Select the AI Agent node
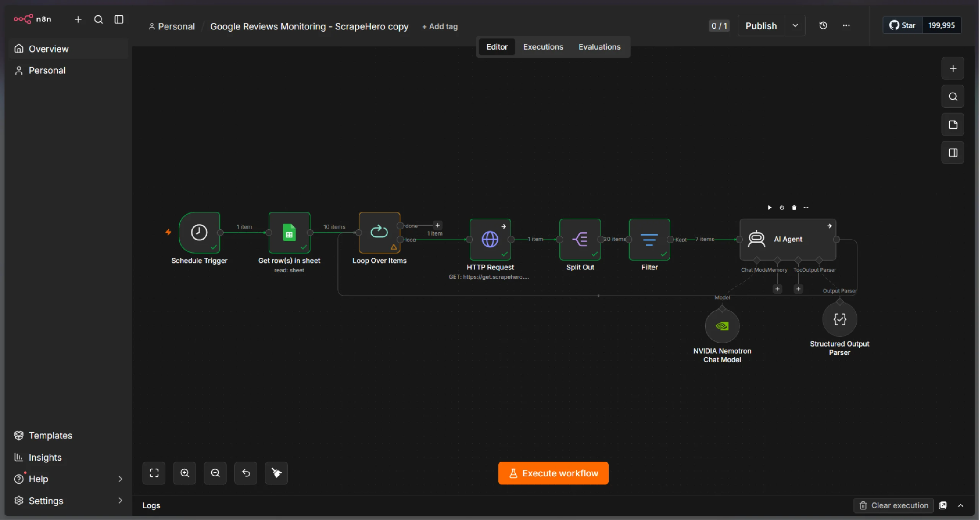980x520 pixels. [x=788, y=239]
